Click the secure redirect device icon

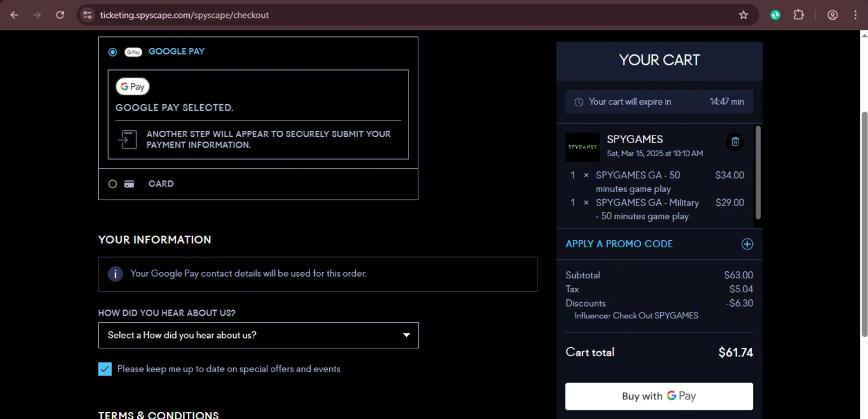point(127,139)
